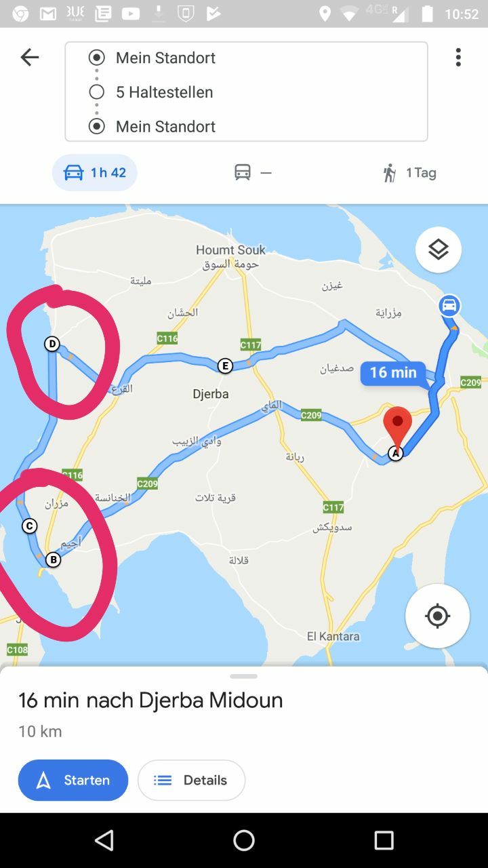Switch to driving mode 1 h 42
488x868 pixels.
pos(95,173)
